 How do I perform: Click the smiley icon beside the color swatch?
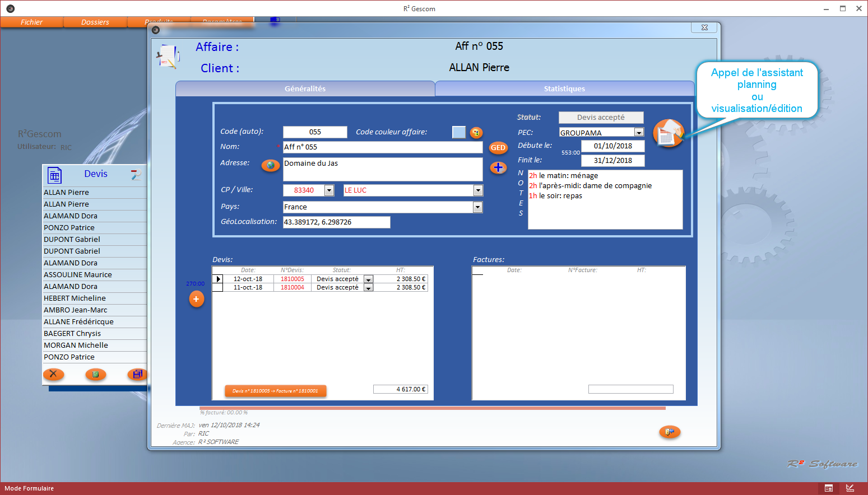(x=475, y=133)
